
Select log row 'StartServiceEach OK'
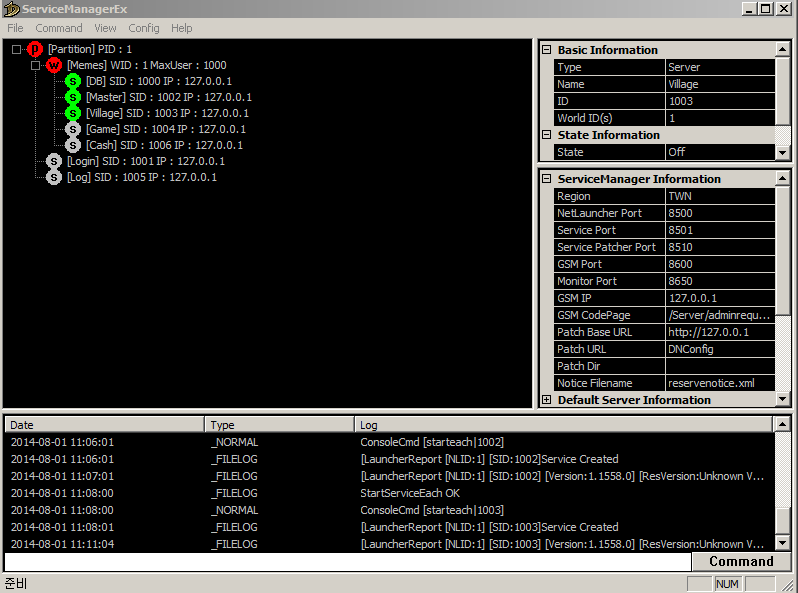point(389,493)
